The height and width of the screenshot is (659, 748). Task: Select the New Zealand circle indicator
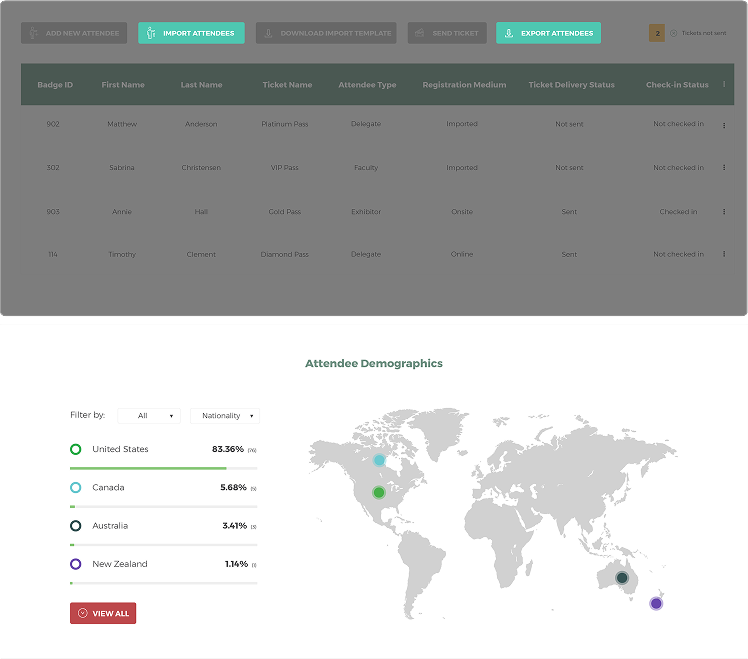tap(75, 564)
